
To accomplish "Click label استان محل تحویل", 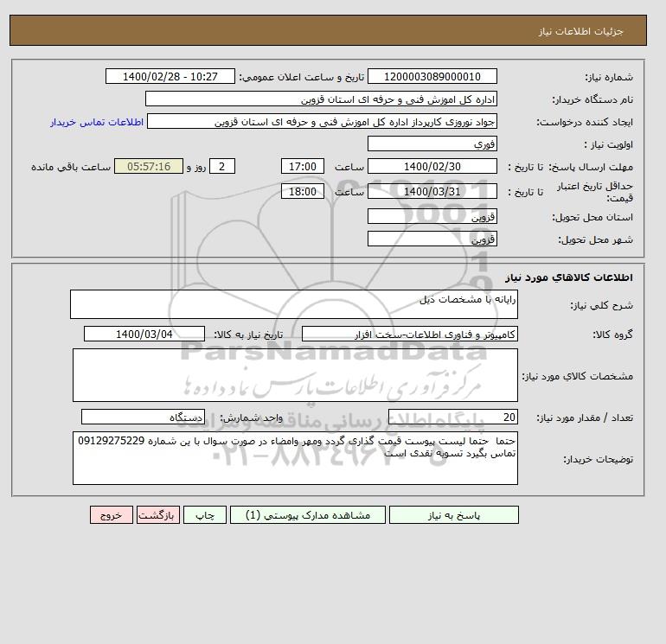I will (x=592, y=217).
